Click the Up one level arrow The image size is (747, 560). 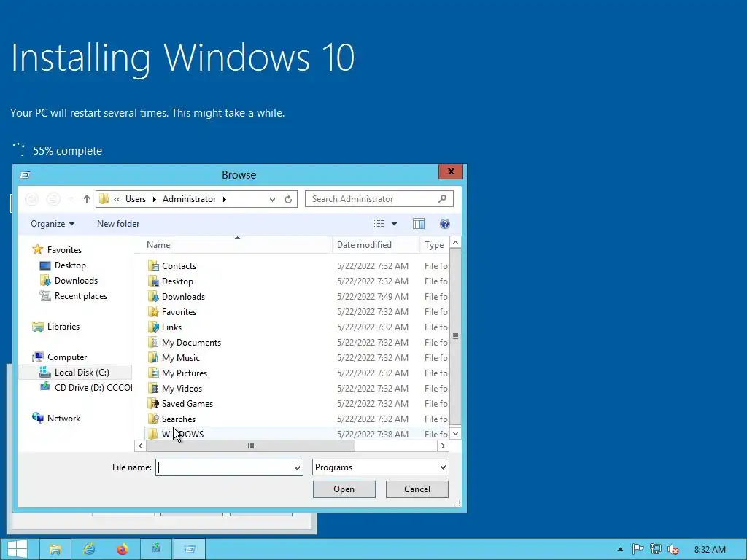(87, 199)
